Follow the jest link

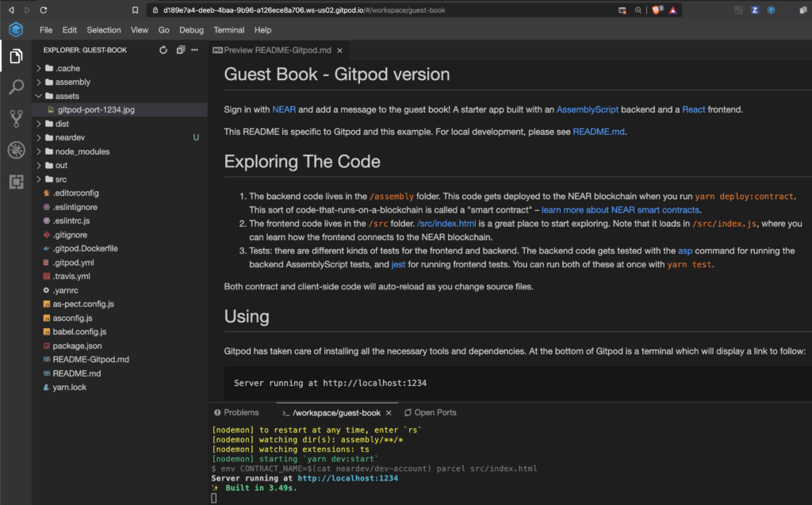pyautogui.click(x=398, y=265)
